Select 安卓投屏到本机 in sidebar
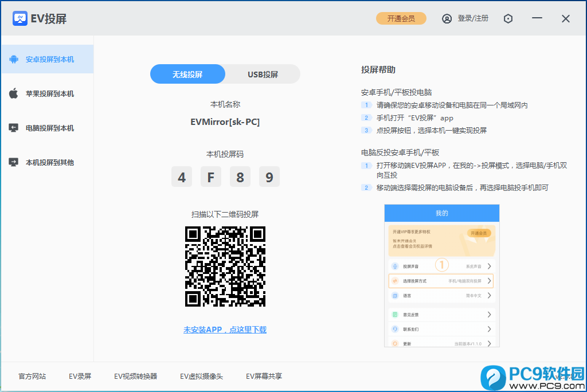587x392 pixels. click(47, 59)
